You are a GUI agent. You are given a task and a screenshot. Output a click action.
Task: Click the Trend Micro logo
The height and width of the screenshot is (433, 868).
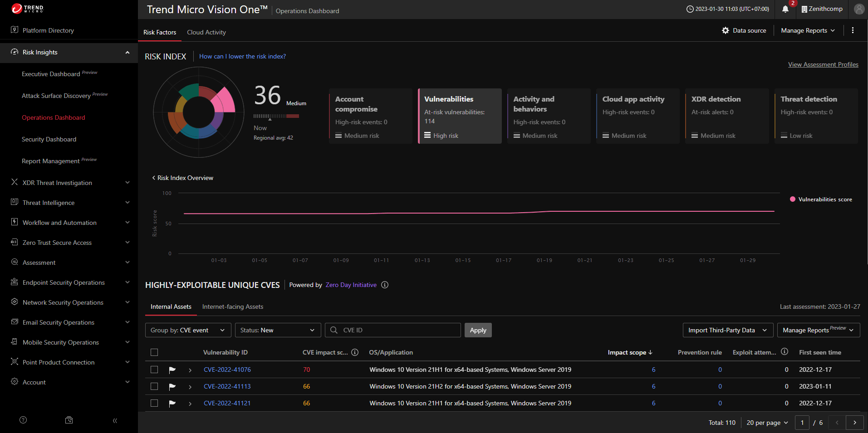tap(27, 9)
